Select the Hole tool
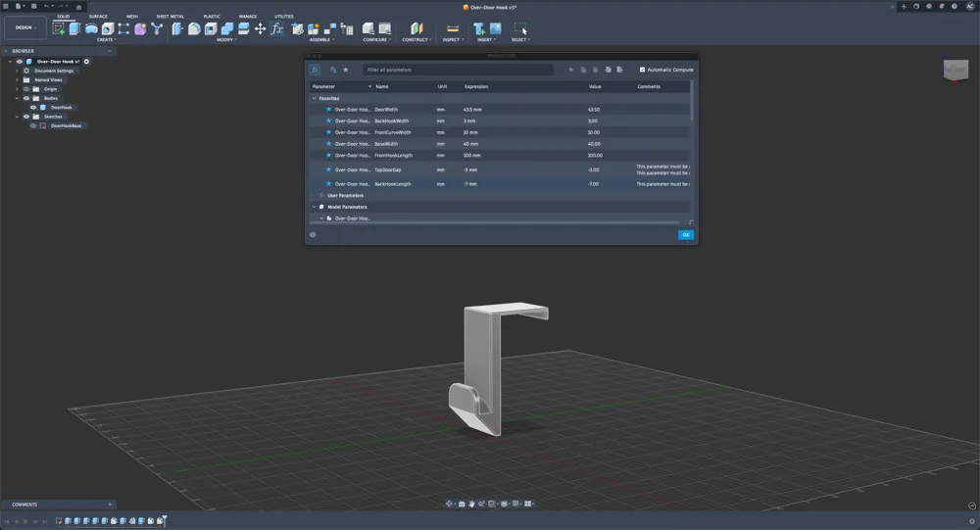This screenshot has height=530, width=980. tap(108, 28)
